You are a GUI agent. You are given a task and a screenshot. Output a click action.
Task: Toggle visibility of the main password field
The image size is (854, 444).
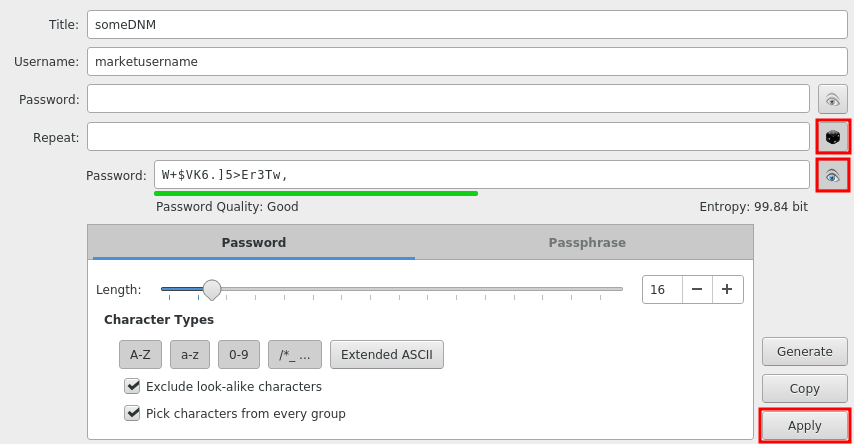[x=832, y=99]
